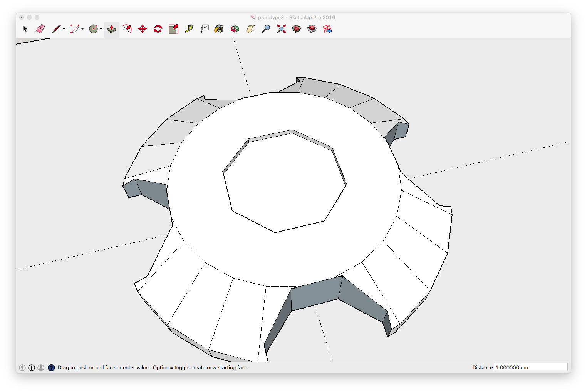Click the Send to LayOut icon
The width and height of the screenshot is (587, 392).
click(327, 29)
